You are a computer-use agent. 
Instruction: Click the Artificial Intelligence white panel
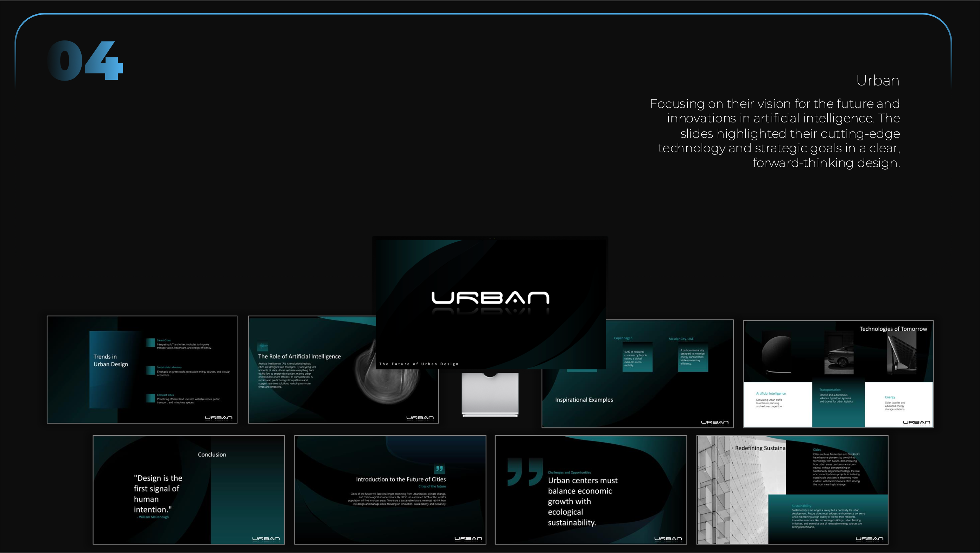(778, 404)
